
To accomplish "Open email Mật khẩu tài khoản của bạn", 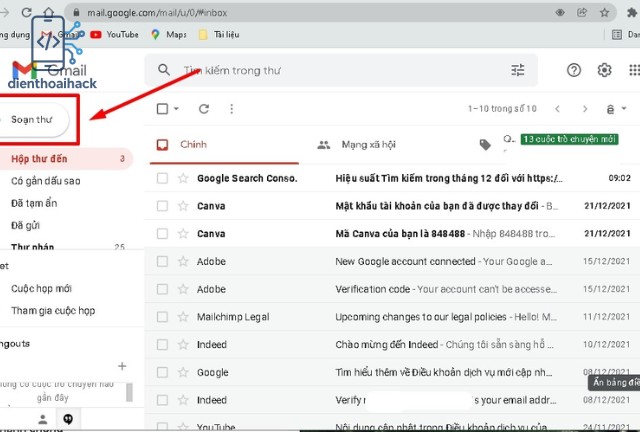I will coord(447,206).
